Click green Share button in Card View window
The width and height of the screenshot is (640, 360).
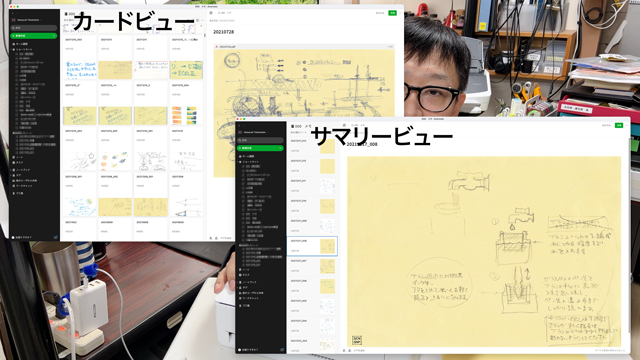point(392,13)
